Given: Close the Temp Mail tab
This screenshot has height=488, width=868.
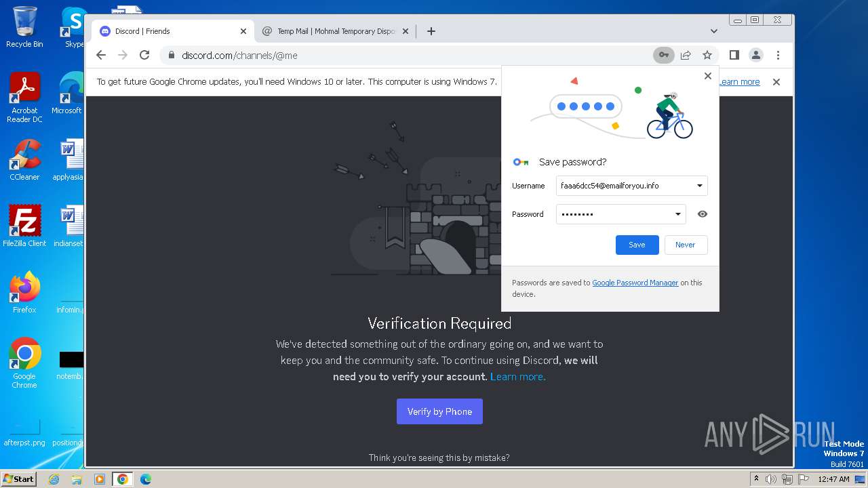Looking at the screenshot, I should (x=406, y=31).
